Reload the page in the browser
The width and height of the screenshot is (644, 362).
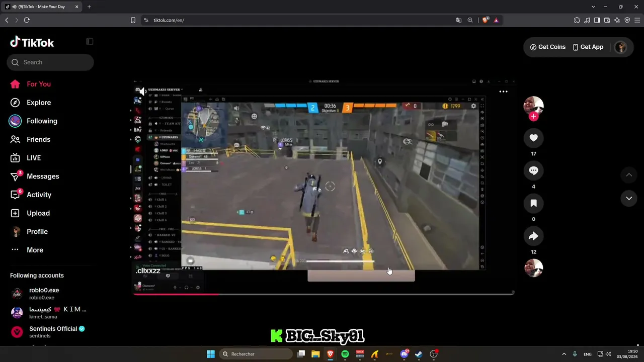27,20
